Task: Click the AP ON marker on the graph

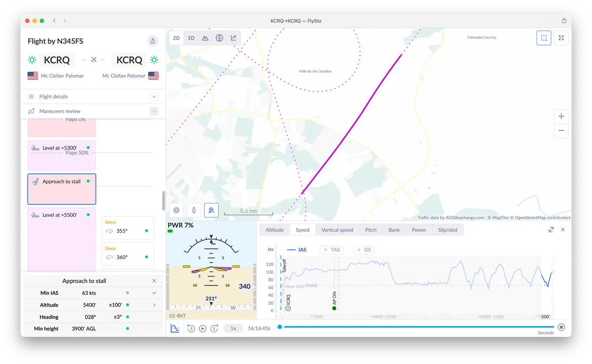Action: point(334,301)
